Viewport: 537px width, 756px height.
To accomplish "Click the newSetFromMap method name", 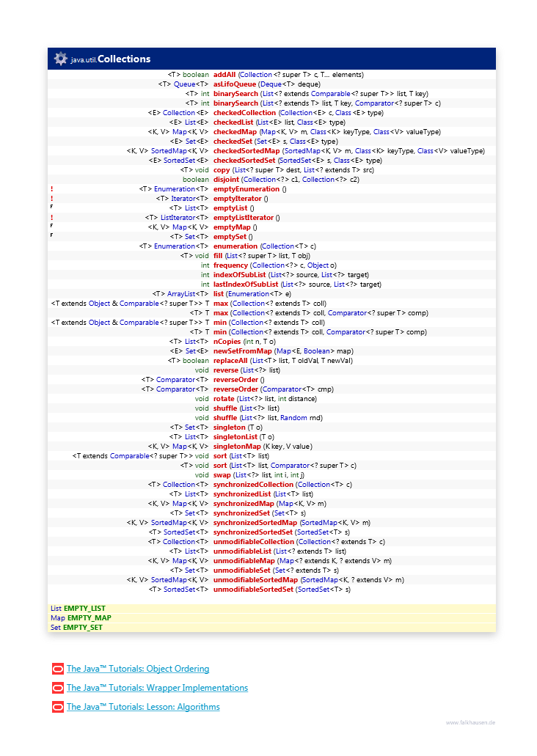I will (243, 351).
